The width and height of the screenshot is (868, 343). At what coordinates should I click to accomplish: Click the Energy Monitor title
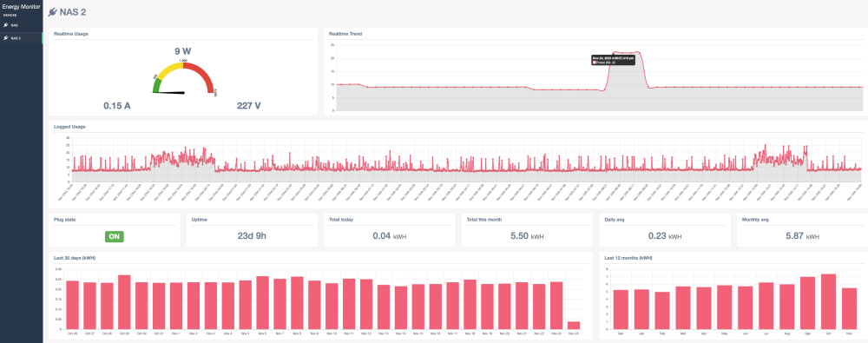[21, 7]
